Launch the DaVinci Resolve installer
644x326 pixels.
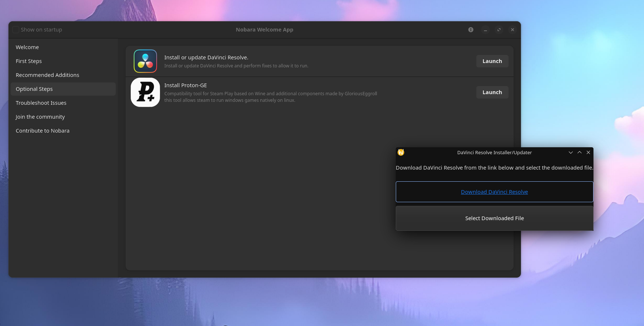tap(492, 61)
